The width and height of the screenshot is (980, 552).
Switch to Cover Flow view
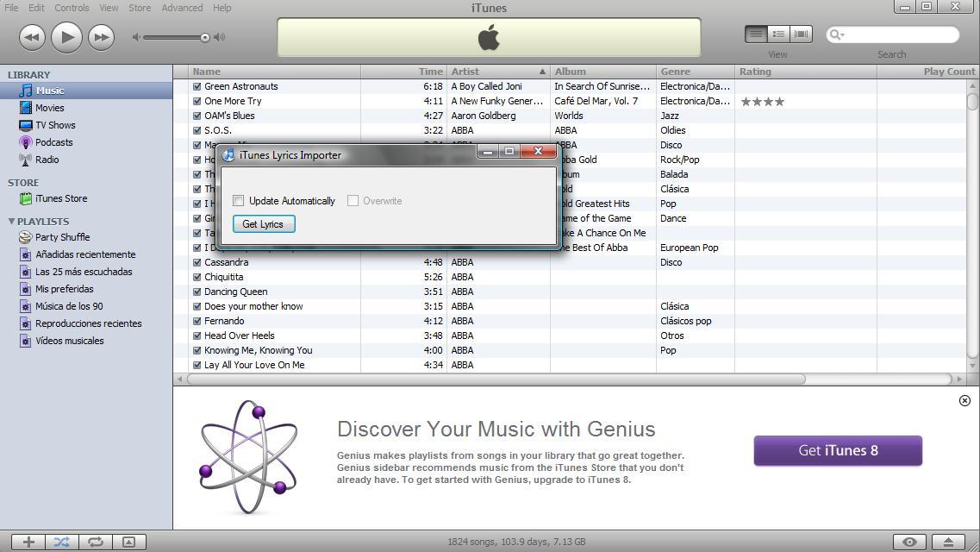point(800,34)
